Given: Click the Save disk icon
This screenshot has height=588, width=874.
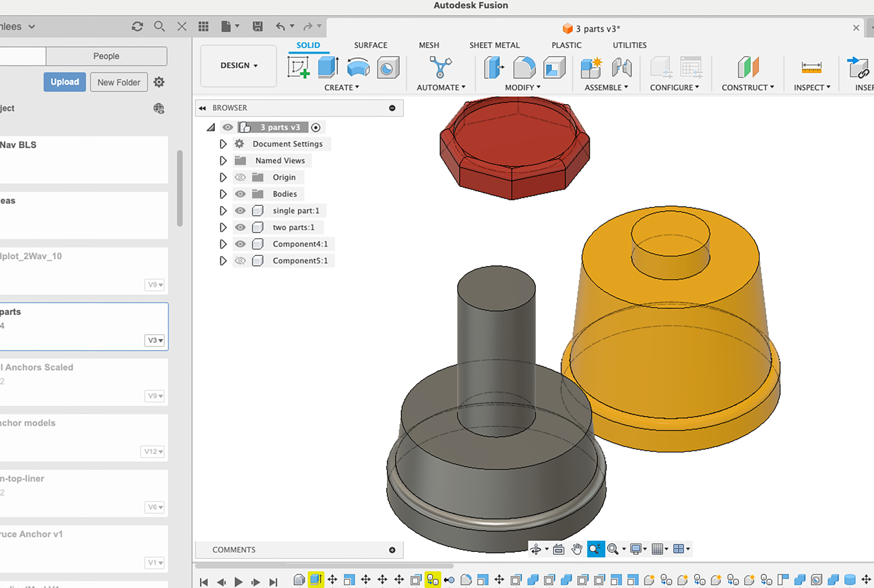Looking at the screenshot, I should (x=257, y=26).
